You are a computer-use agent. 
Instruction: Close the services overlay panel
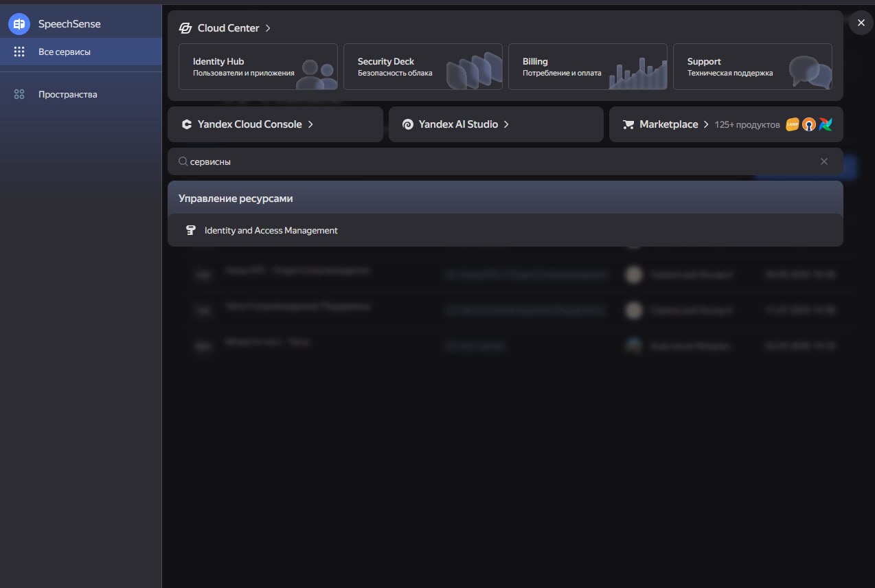point(861,23)
